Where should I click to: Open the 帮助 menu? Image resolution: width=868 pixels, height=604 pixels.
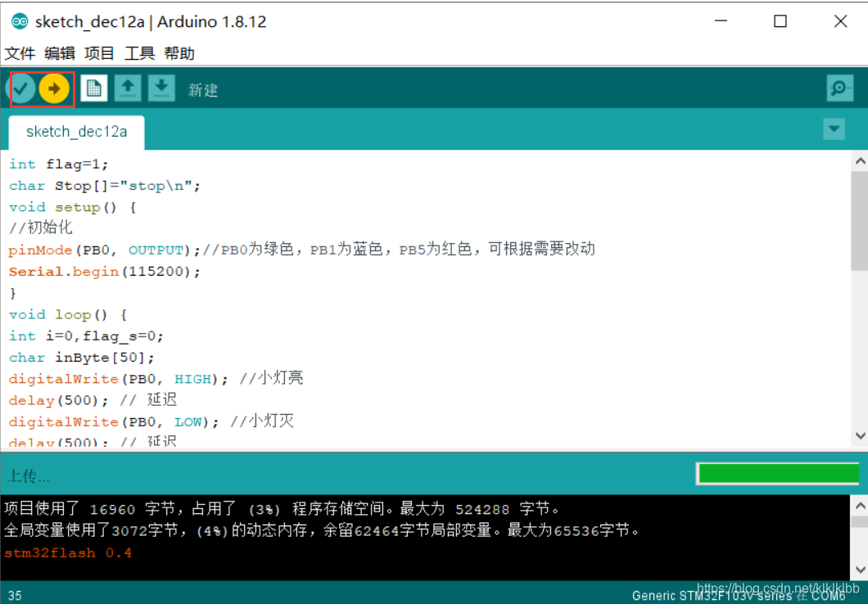[x=179, y=54]
